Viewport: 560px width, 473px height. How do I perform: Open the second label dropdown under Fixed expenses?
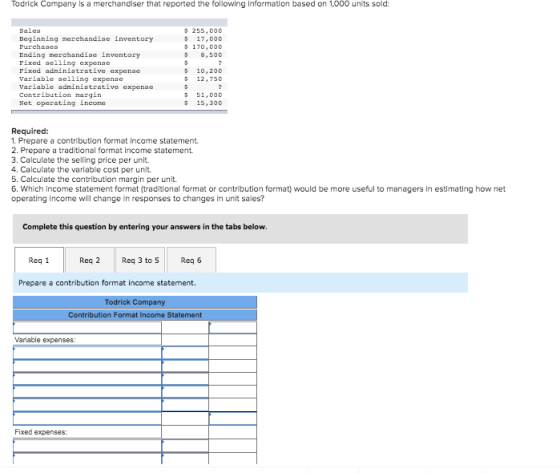(87, 458)
